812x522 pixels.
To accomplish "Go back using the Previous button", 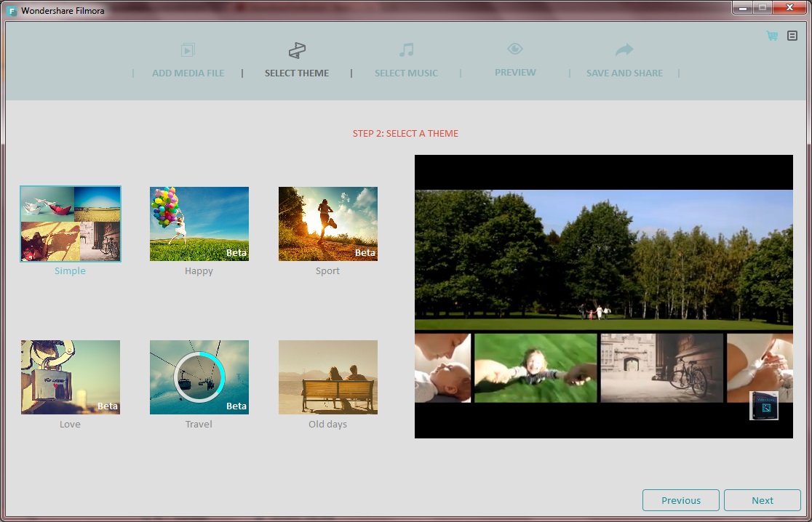I will [x=680, y=500].
